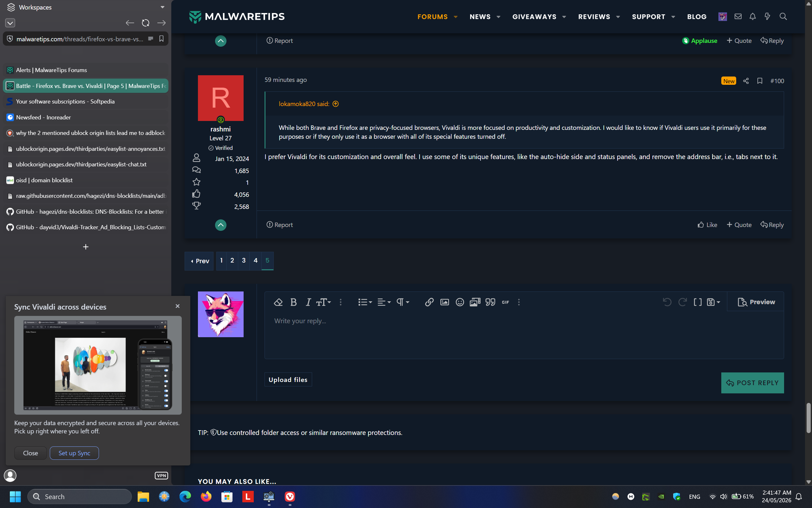This screenshot has height=508, width=812.
Task: Expand the NEWS menu dropdown arrow
Action: pyautogui.click(x=498, y=17)
